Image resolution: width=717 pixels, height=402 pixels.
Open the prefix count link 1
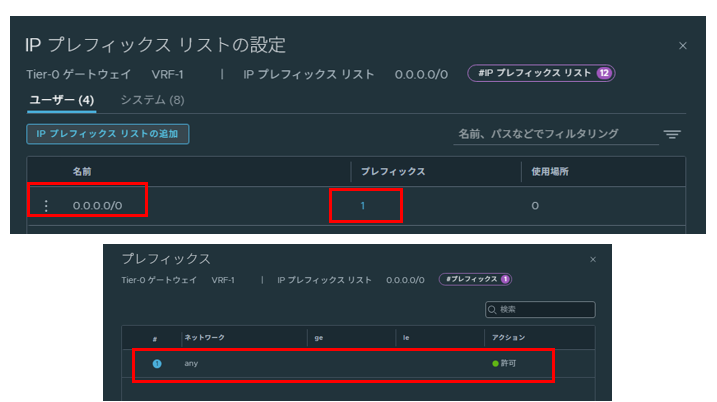(x=363, y=206)
